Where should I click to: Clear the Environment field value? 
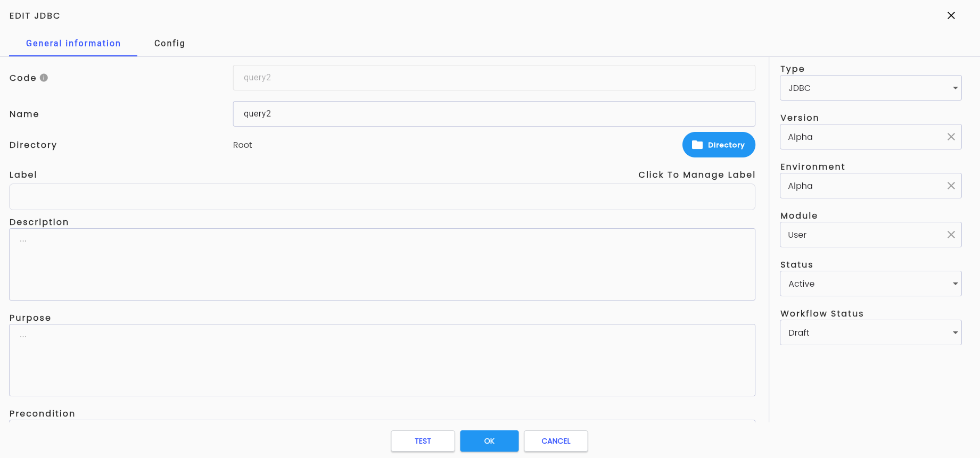(x=951, y=186)
